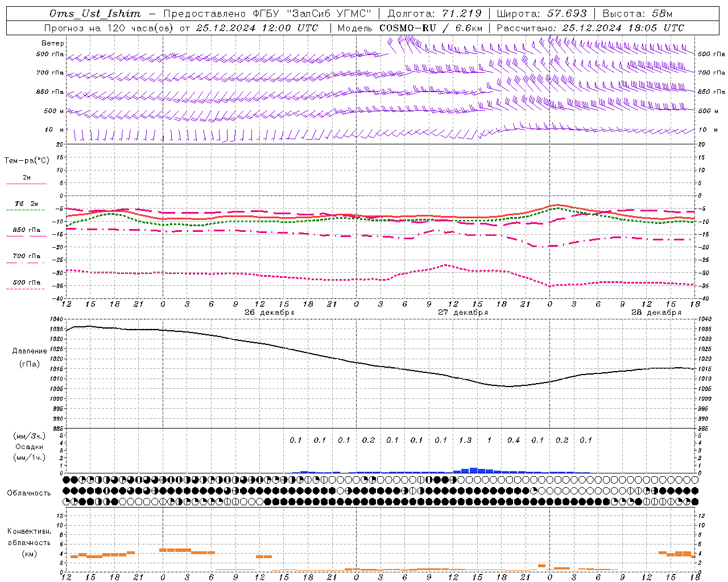The height and width of the screenshot is (582, 728).
Task: Click the orange convective cloud bar near 28 декабря 15h
Action: [x=671, y=554]
